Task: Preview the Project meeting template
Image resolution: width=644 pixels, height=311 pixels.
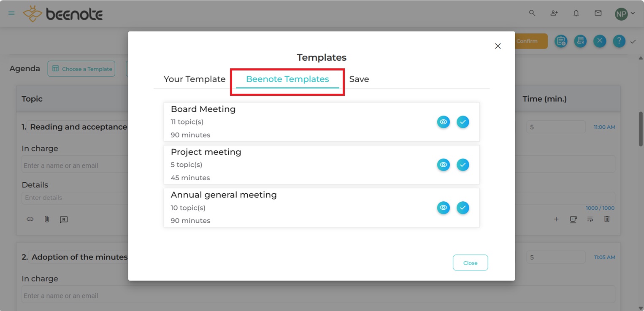Action: [443, 165]
